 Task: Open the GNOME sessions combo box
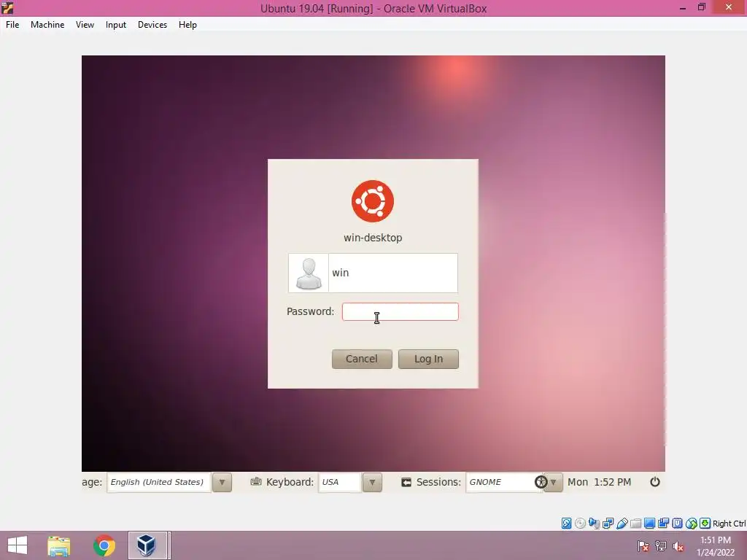pyautogui.click(x=504, y=483)
